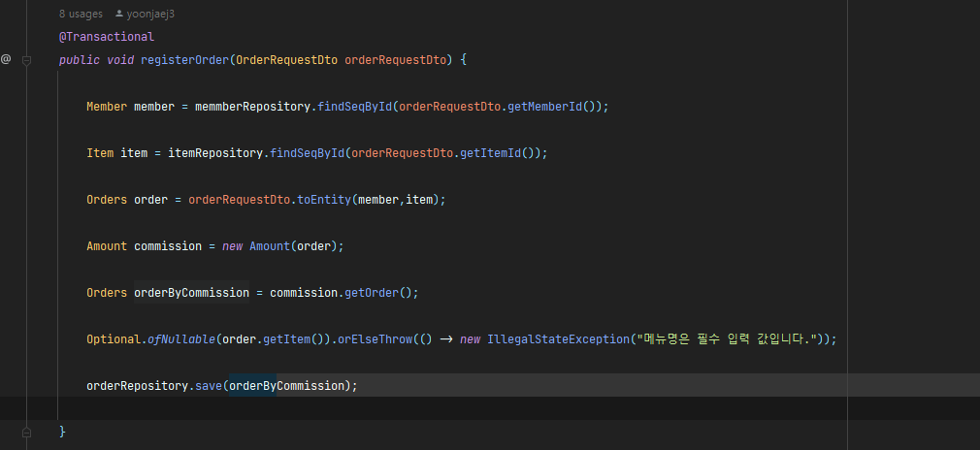
Task: Click the highlighted orderByCommission declaration
Action: (x=191, y=293)
